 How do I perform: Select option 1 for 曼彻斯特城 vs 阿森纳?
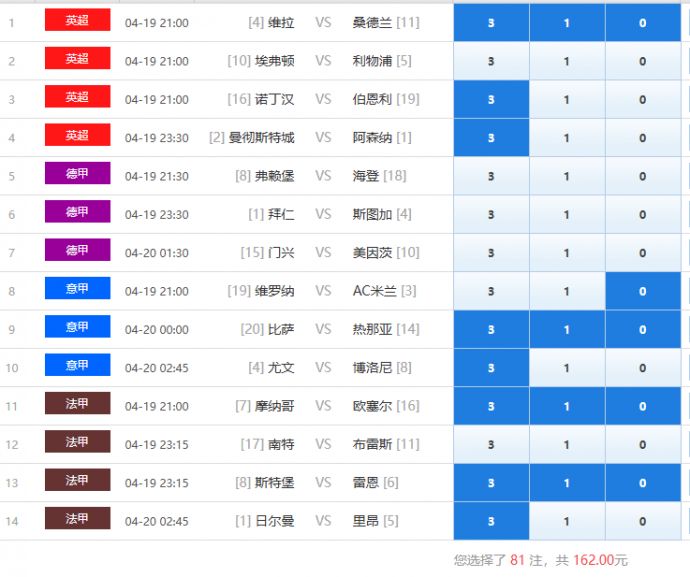click(566, 138)
